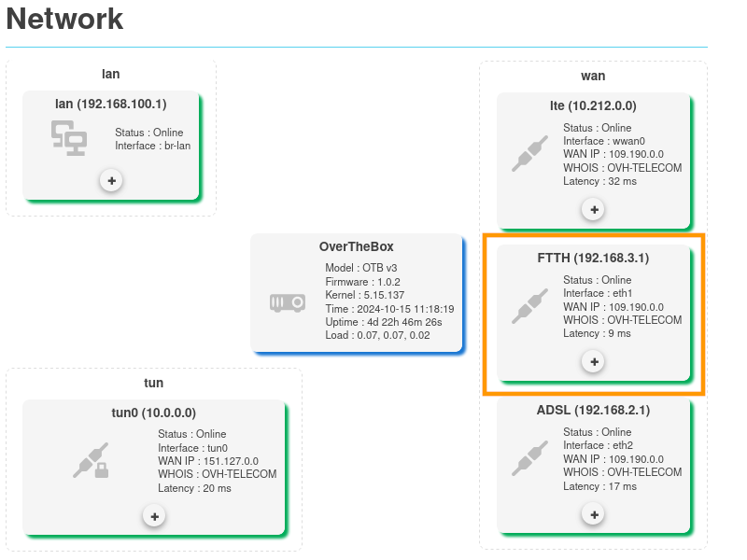Viewport: 747px width, 560px height.
Task: Expand lte details using plus button
Action: click(593, 210)
